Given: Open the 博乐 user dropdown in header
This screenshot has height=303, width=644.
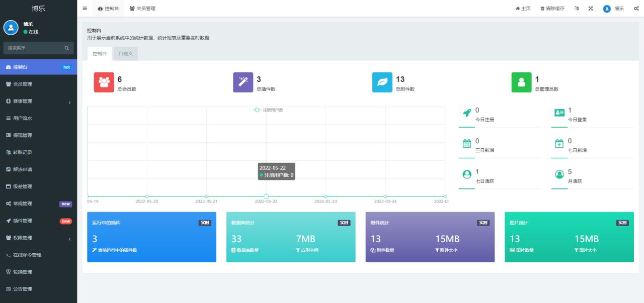Looking at the screenshot, I should coord(614,9).
